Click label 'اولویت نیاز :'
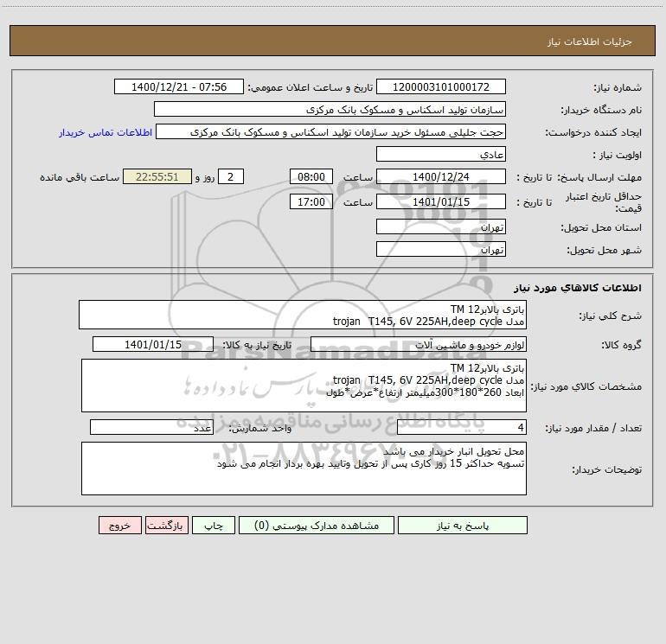The image size is (666, 644). (x=618, y=156)
